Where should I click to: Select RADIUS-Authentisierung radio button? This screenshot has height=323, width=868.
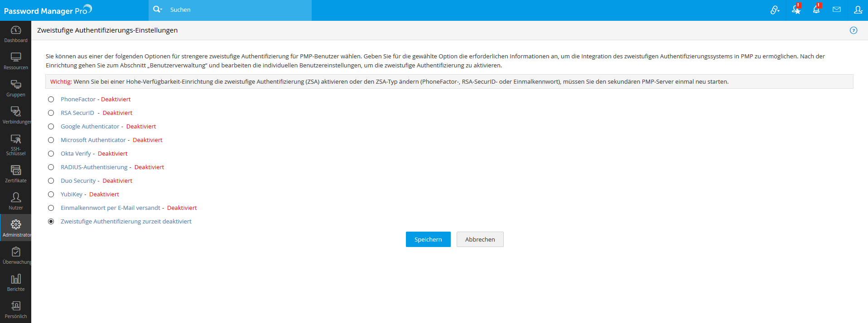51,167
